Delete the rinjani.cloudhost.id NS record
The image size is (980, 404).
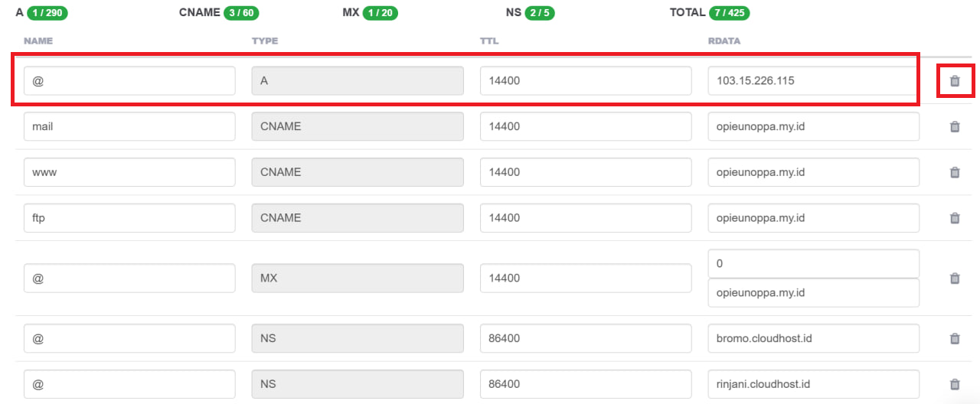tap(955, 385)
